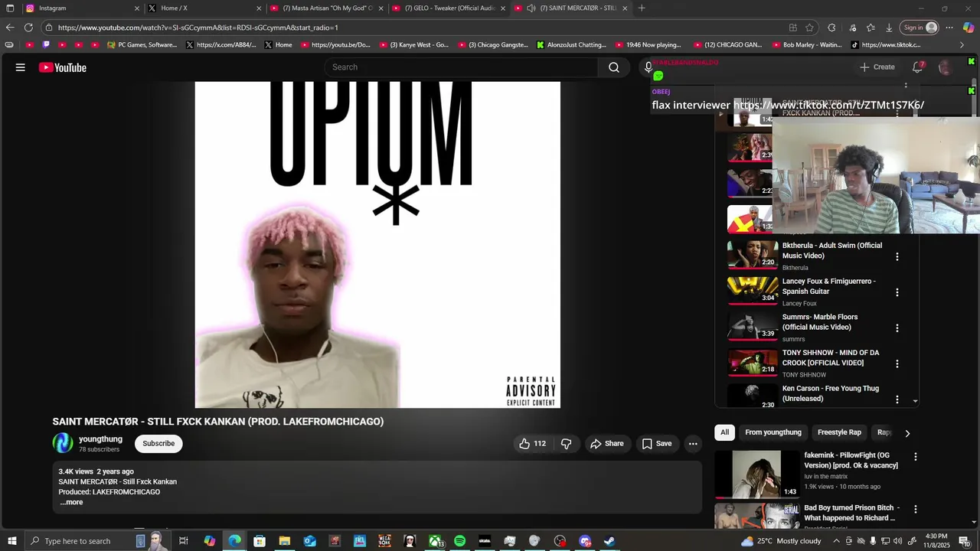Subscribe to the youngthung channel
The image size is (980, 551).
click(158, 443)
